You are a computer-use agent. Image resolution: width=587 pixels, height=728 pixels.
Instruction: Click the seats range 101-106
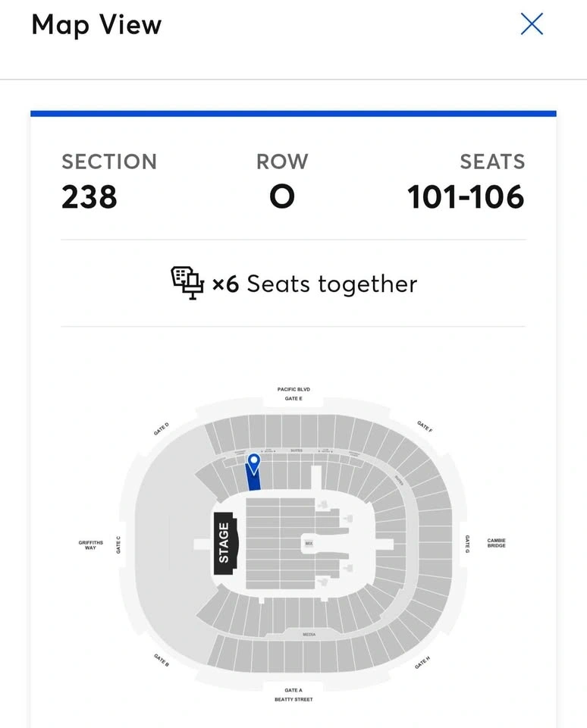(x=466, y=197)
